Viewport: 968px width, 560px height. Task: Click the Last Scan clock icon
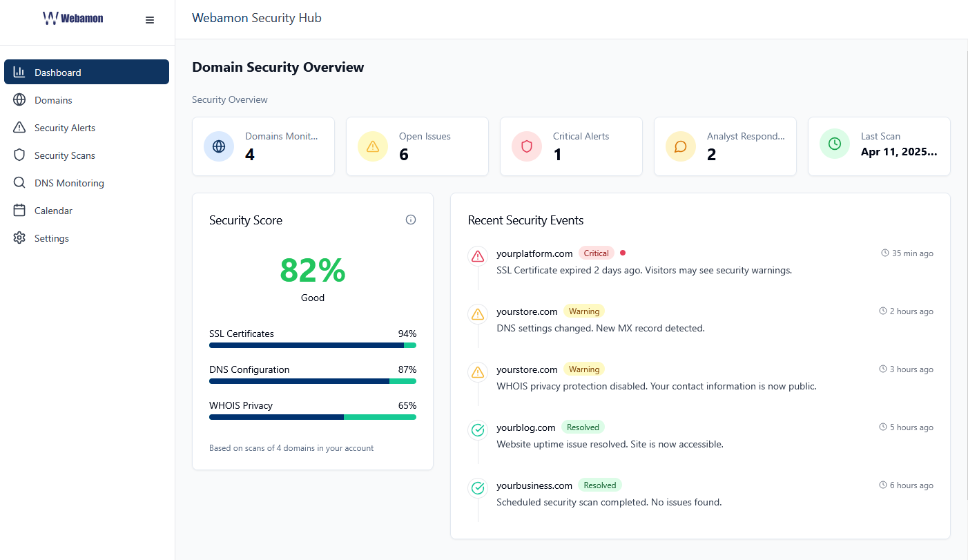835,144
